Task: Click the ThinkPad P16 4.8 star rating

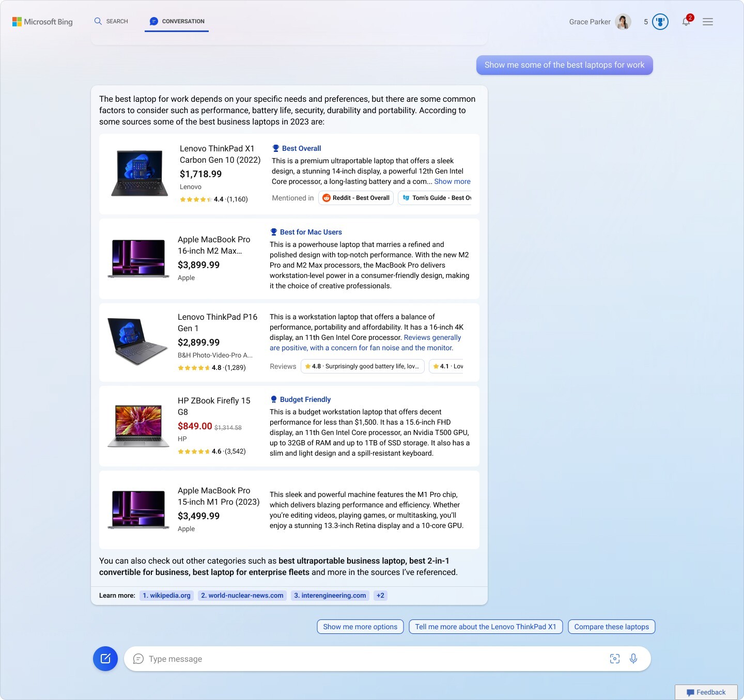Action: [212, 367]
